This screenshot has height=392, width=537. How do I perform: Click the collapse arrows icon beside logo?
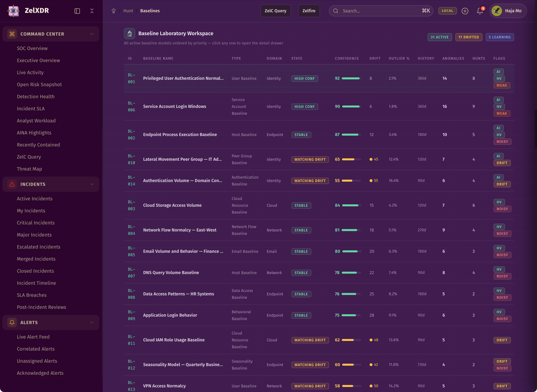coord(92,11)
